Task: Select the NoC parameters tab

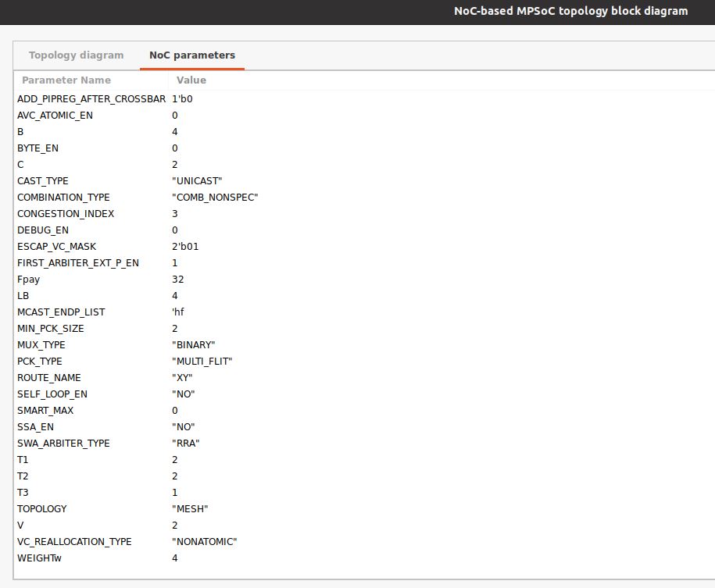Action: click(x=191, y=55)
